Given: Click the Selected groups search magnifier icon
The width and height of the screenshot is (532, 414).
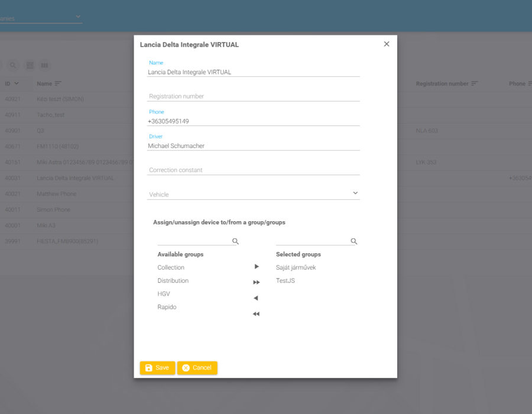Looking at the screenshot, I should 354,241.
